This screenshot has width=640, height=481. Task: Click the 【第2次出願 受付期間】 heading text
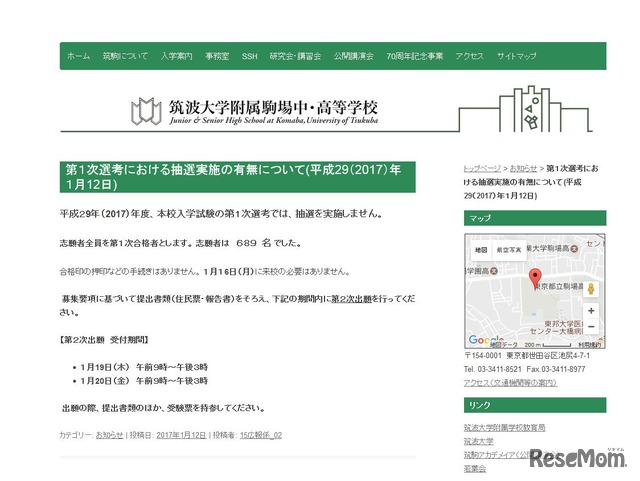(104, 340)
